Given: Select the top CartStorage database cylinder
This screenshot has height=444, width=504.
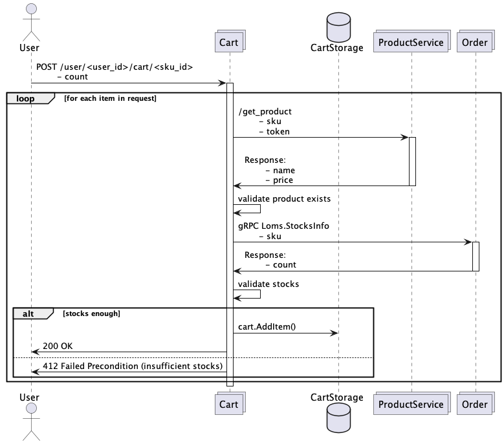Looking at the screenshot, I should [338, 26].
